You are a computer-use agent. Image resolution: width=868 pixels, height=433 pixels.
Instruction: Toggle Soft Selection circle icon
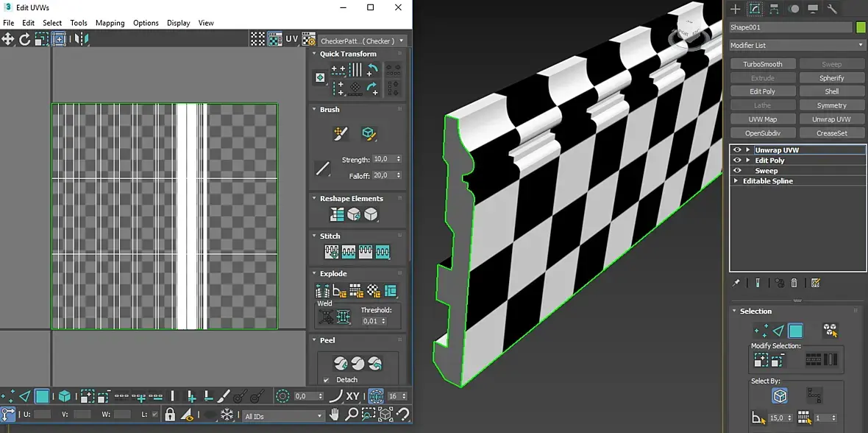tap(282, 396)
